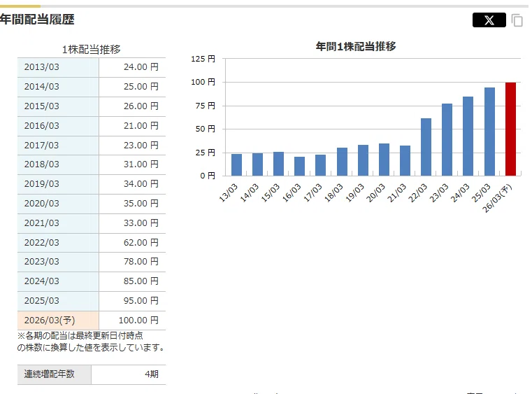Select the 26.00 円 dividend value
Viewport: 532px width, 394px height.
point(141,106)
